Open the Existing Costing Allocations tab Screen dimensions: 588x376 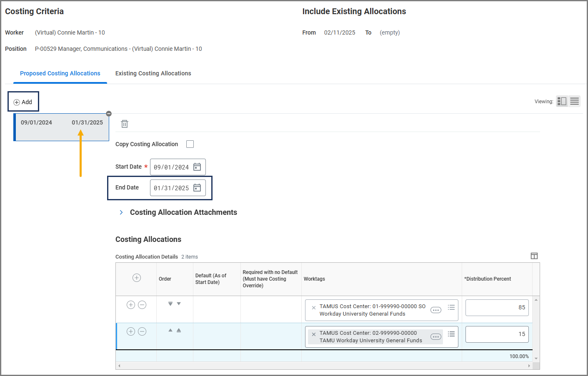[153, 73]
